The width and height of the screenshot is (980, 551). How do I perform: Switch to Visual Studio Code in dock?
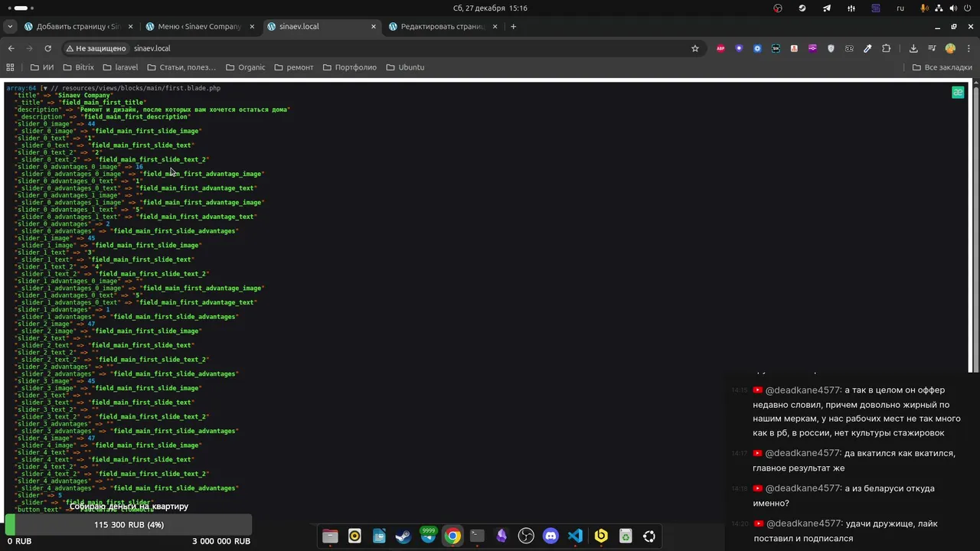575,536
